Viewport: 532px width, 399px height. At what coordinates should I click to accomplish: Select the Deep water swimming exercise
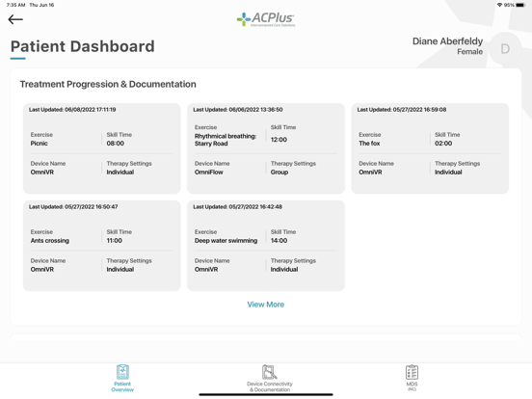266,246
